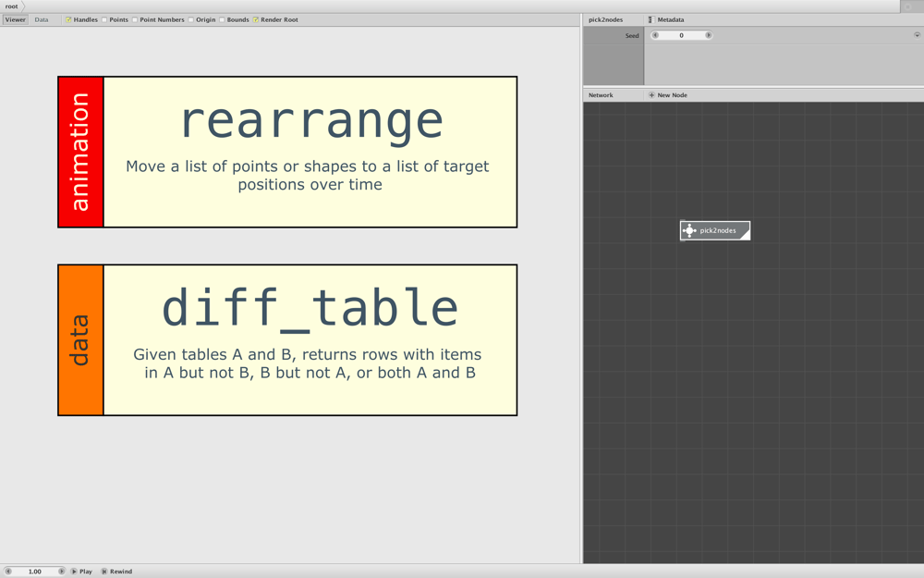Enable the Bounds checkbox
Screen dimensions: 924x578
pyautogui.click(x=222, y=19)
